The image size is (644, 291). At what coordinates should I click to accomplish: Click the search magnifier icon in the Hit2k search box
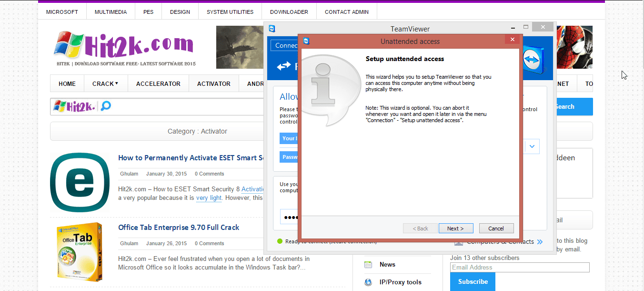[106, 106]
